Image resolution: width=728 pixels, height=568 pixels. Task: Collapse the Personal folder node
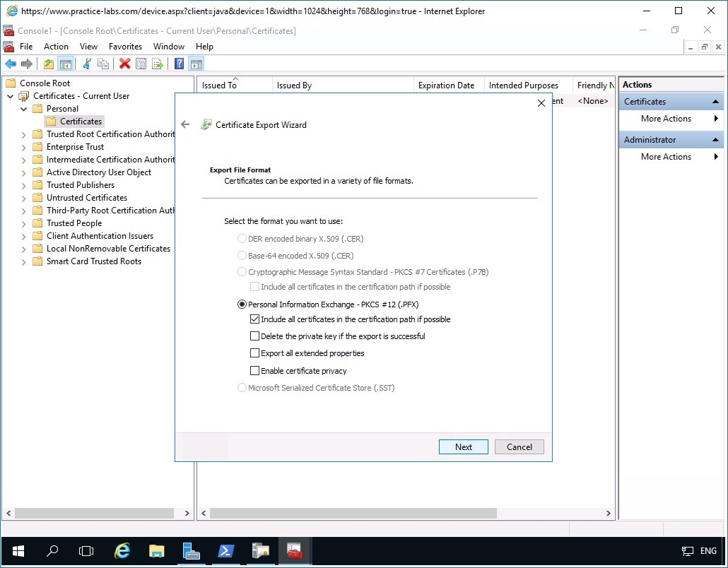24,109
